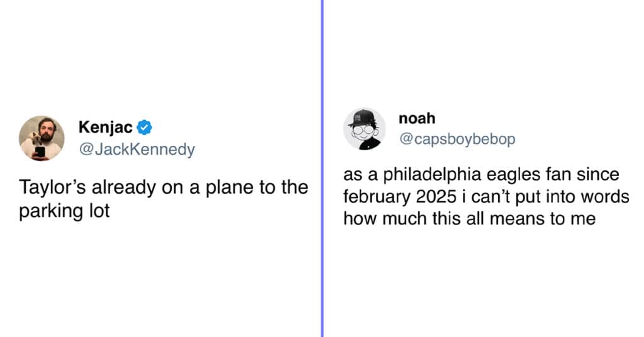Click the "Taylor's already on a plane" line
644x337 pixels.
tap(164, 187)
